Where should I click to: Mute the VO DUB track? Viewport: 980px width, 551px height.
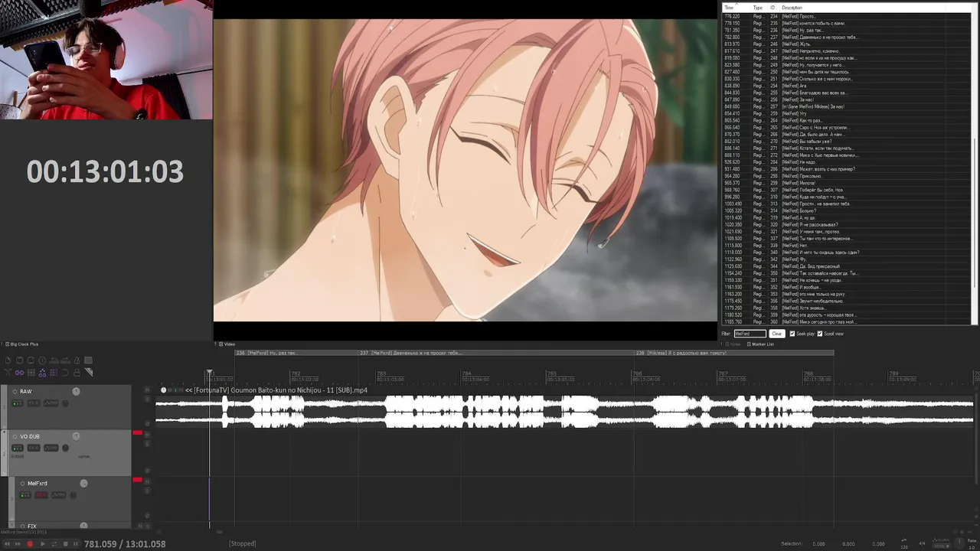click(147, 435)
